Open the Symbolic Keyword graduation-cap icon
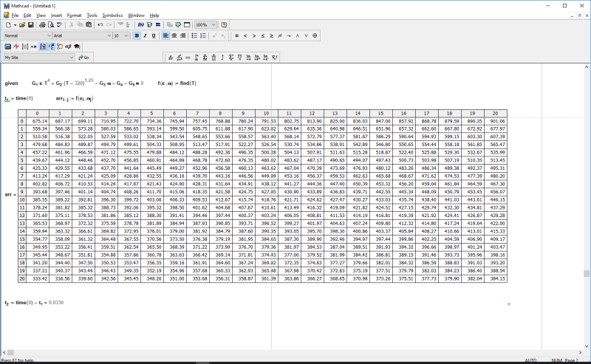Viewport: 591px width, 364px height. (77, 47)
